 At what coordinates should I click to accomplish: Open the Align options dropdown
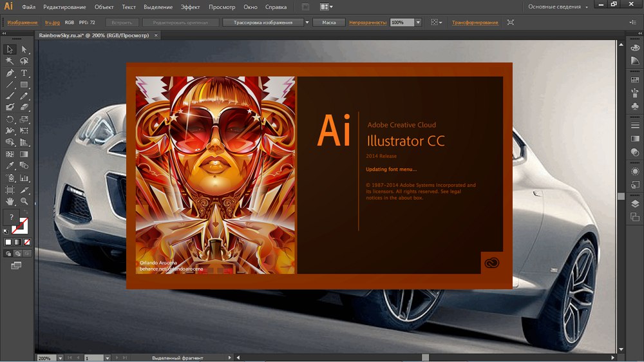[x=436, y=22]
